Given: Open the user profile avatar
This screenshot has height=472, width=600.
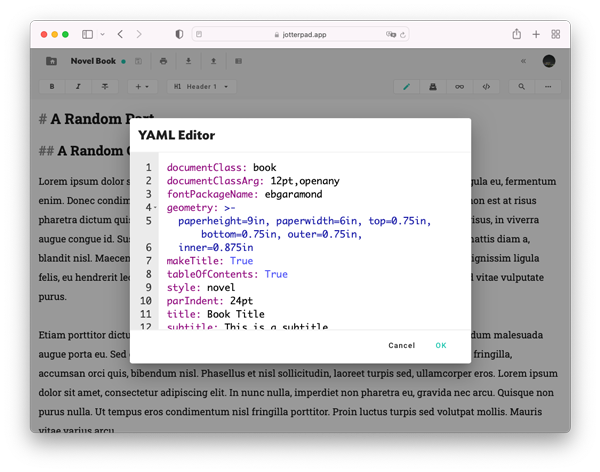Looking at the screenshot, I should (x=549, y=61).
